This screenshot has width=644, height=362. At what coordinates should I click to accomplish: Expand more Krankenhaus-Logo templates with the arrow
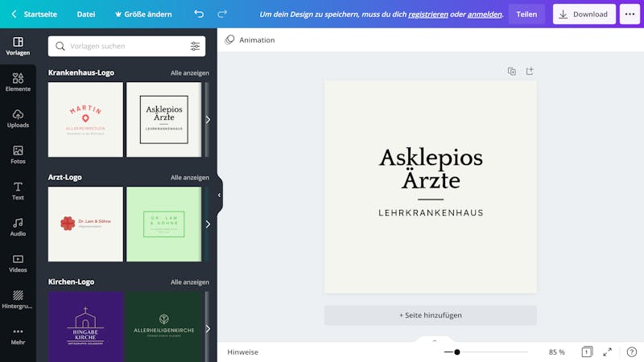pyautogui.click(x=208, y=119)
